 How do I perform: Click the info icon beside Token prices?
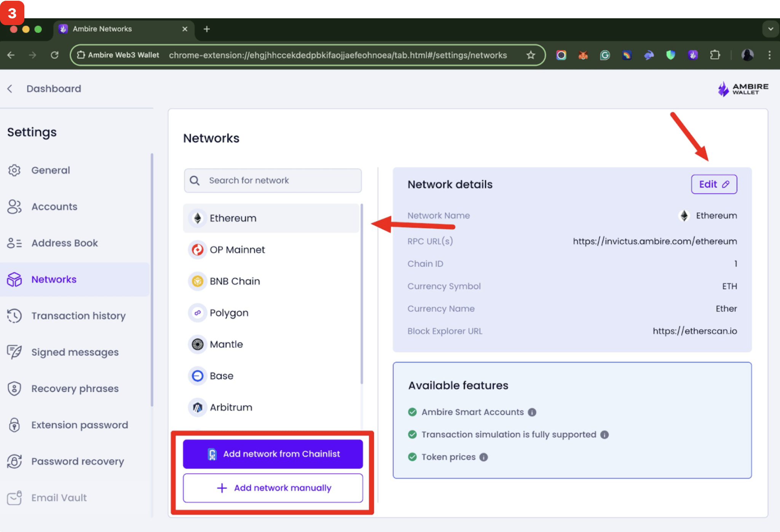click(x=483, y=457)
